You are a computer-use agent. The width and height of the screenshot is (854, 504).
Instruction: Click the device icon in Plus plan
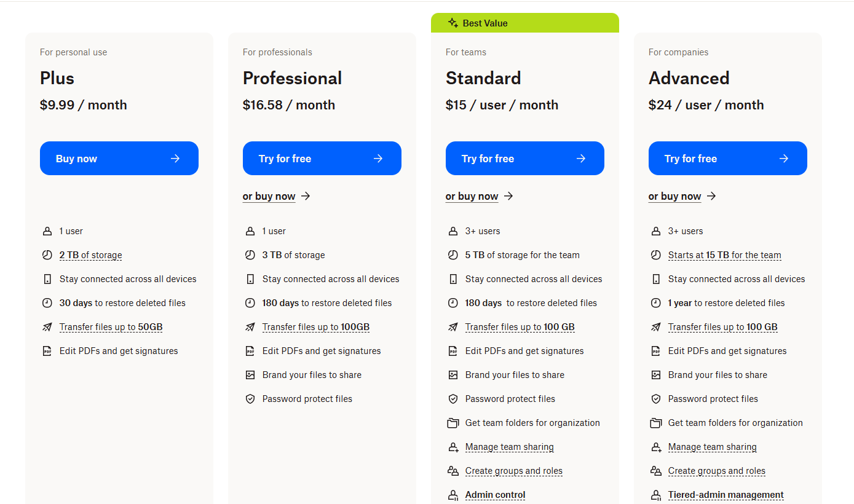(x=47, y=279)
